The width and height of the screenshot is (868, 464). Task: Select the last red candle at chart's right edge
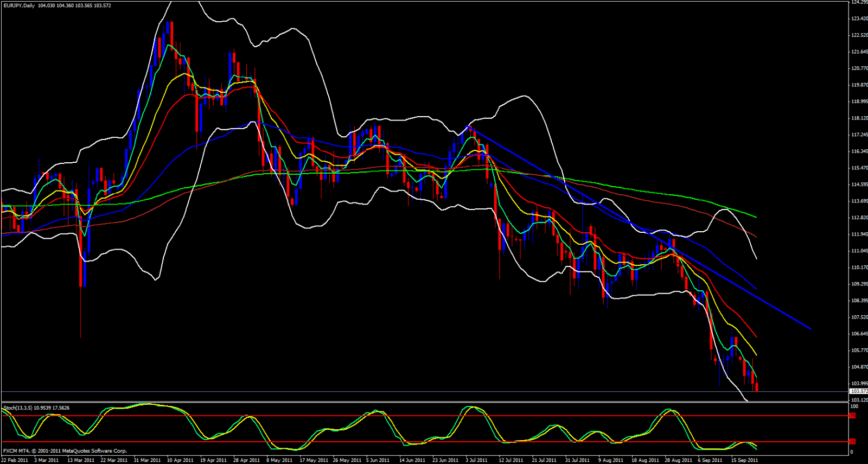click(x=757, y=386)
